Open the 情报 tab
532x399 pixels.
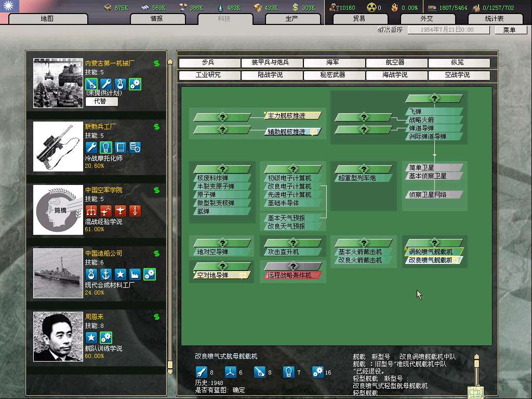point(157,19)
